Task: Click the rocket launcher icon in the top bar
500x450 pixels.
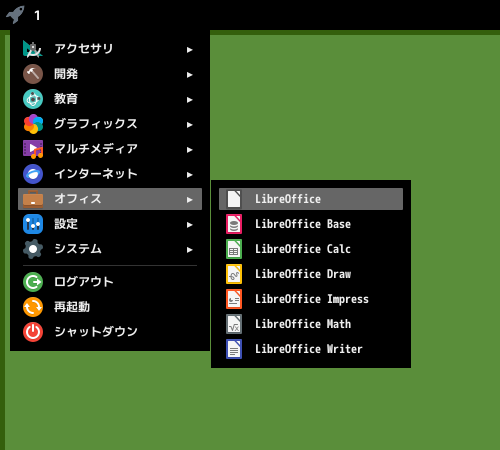Action: tap(15, 15)
